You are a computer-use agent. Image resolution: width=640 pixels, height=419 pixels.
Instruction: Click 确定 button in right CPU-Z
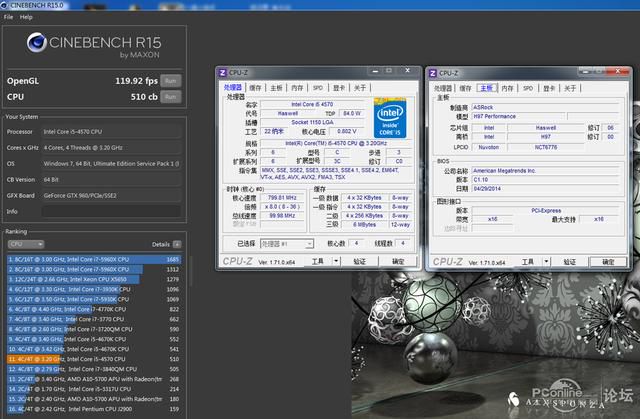(608, 262)
